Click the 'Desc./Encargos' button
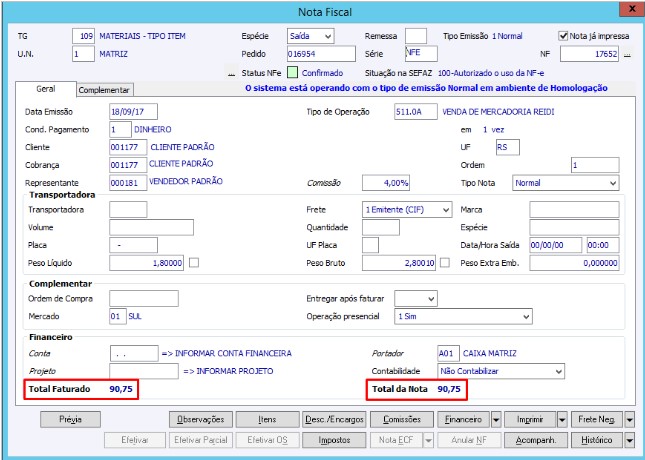 (334, 420)
